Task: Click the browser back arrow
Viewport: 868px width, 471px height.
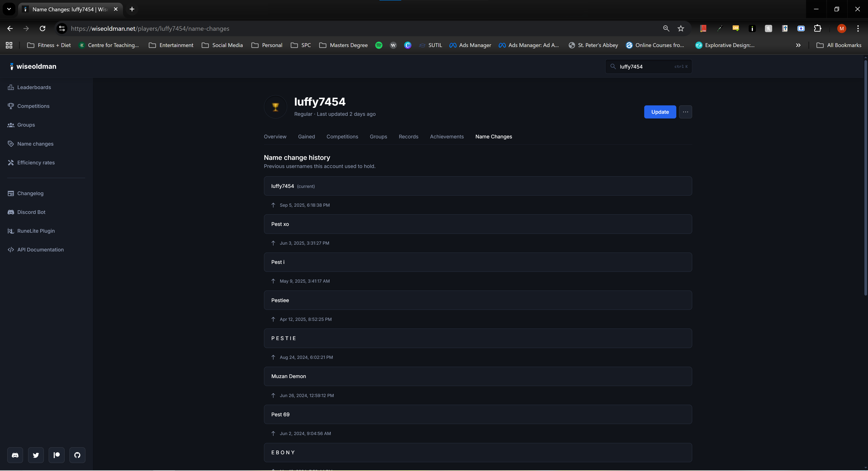Action: tap(10, 29)
